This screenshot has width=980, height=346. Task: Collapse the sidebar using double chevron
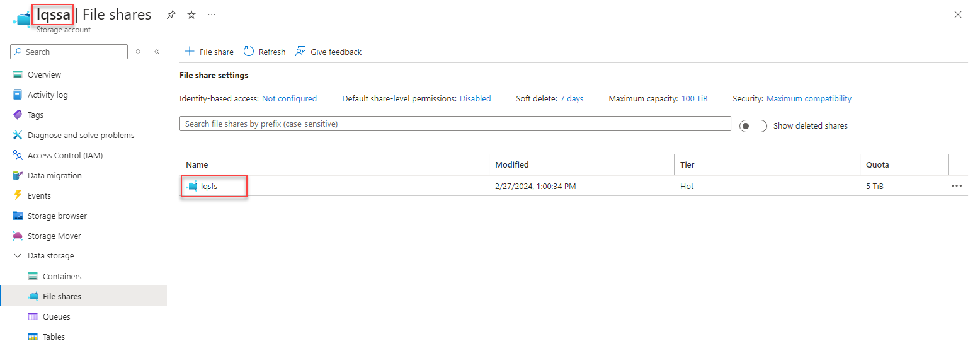tap(157, 52)
